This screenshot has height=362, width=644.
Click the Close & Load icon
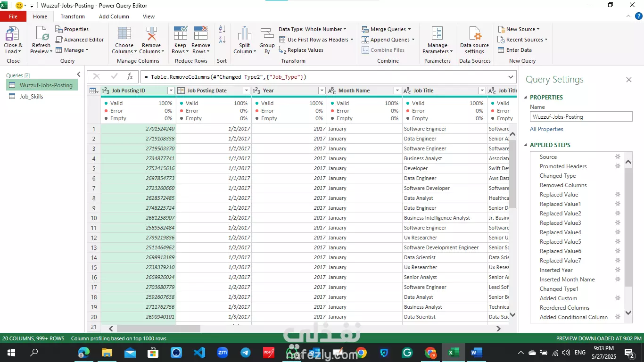(12, 34)
